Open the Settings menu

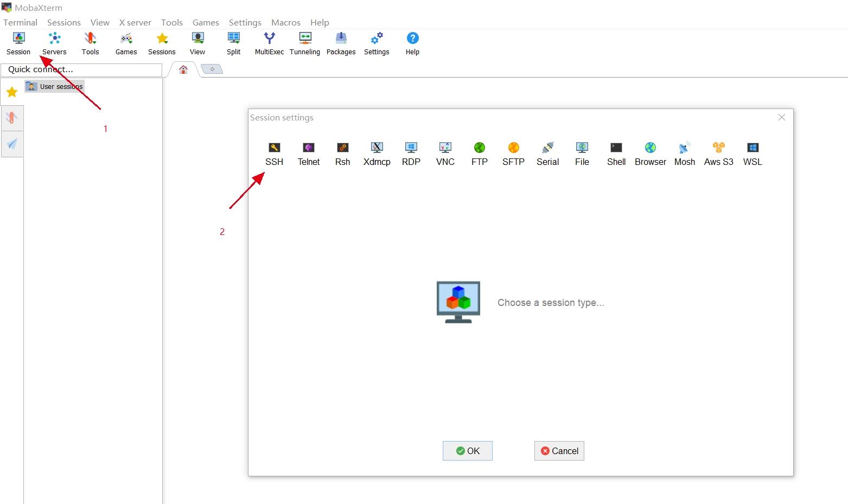click(x=245, y=22)
